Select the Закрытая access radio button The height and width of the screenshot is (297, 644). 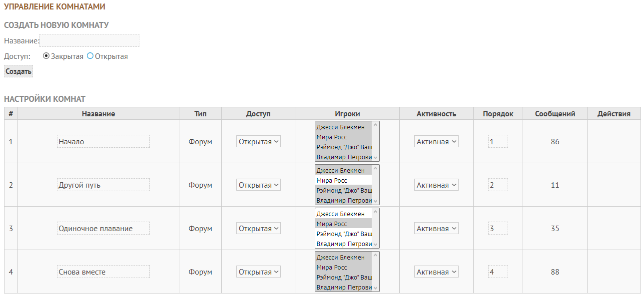click(46, 56)
